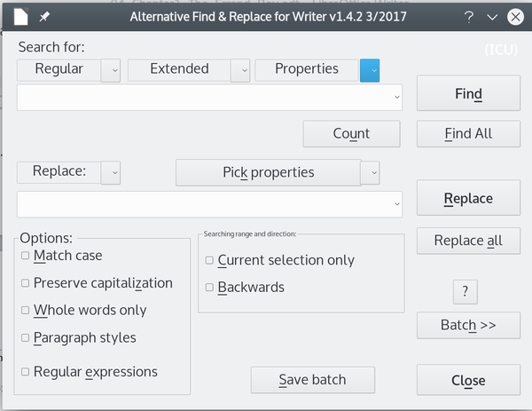Click the Find All button
Screen dimensions: 532x411
pos(468,134)
